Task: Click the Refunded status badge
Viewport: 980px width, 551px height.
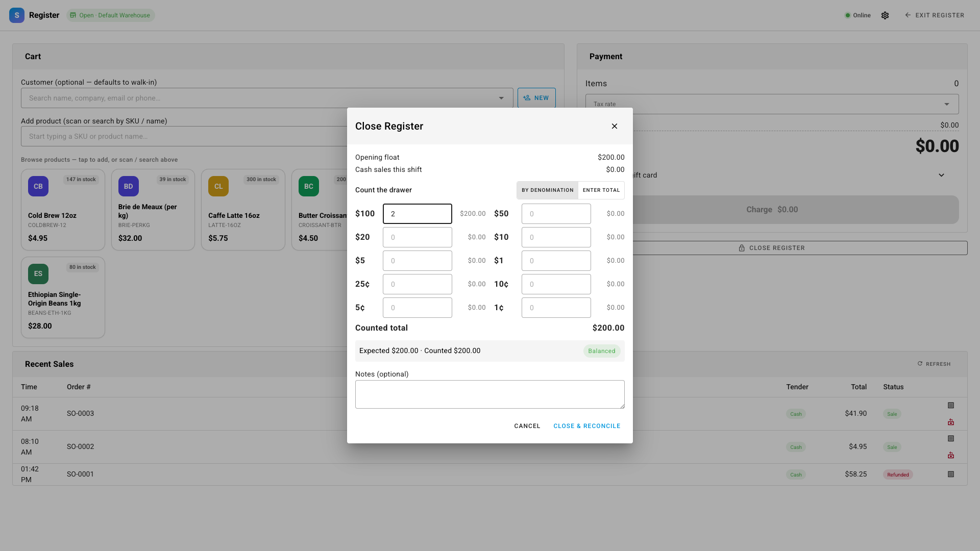Action: [898, 474]
